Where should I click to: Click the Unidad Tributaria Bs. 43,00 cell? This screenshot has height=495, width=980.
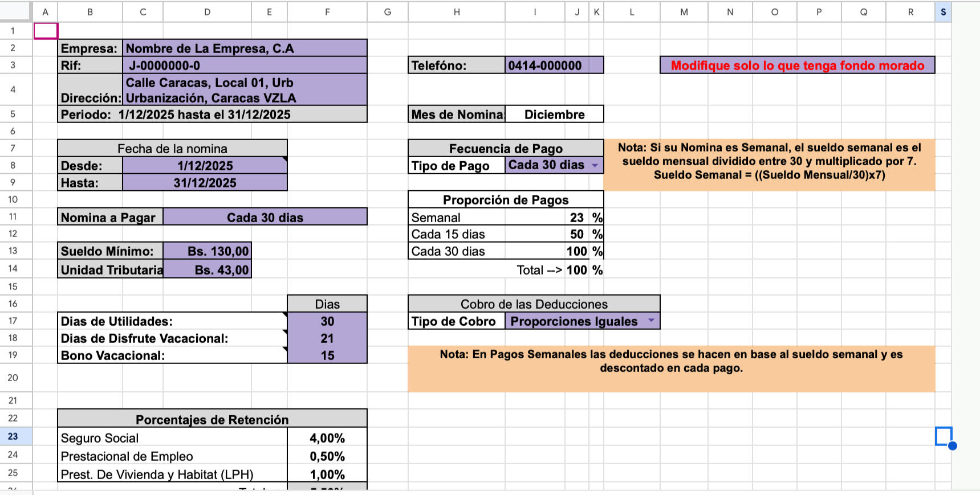point(208,269)
